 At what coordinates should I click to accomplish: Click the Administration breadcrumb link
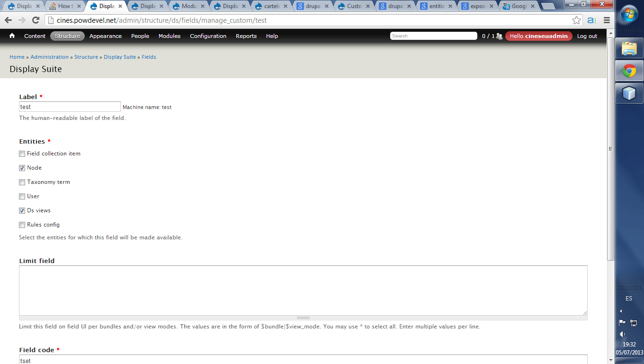[50, 57]
